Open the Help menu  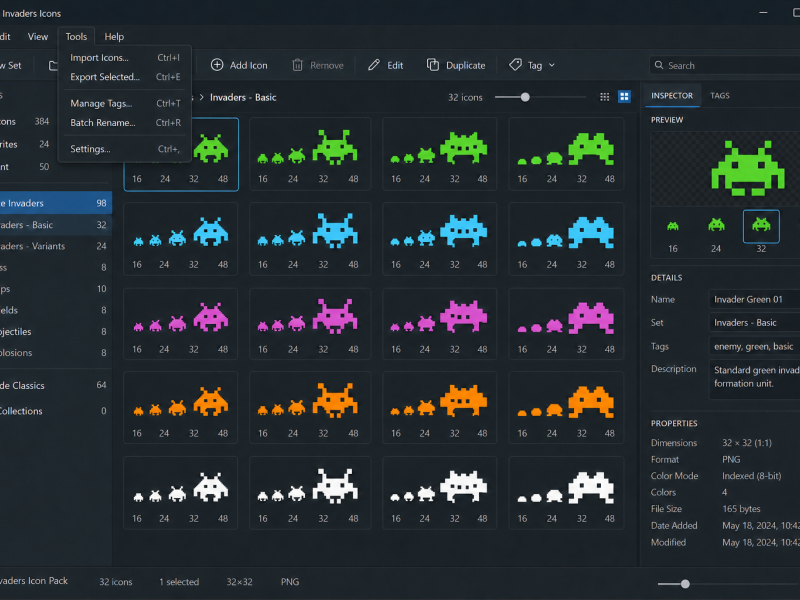114,37
